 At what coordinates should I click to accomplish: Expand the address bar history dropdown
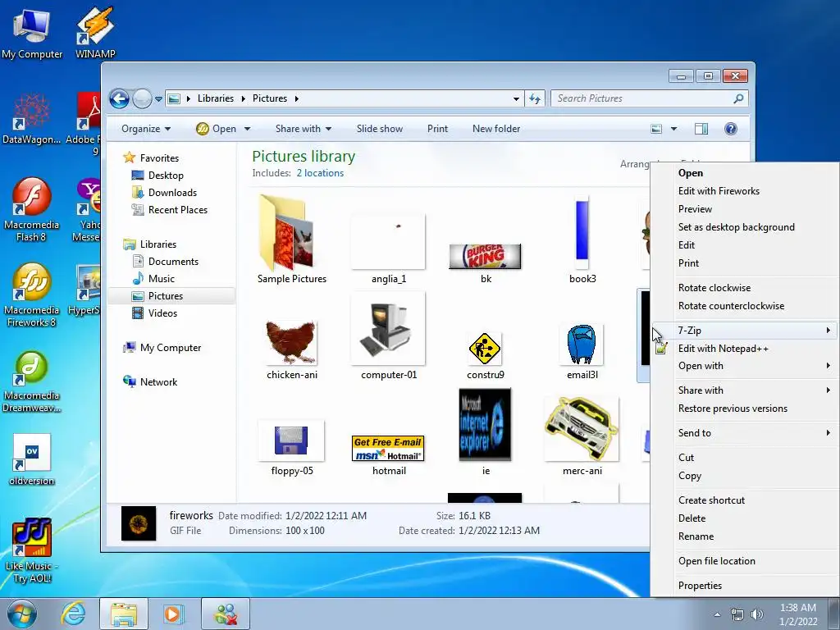516,98
